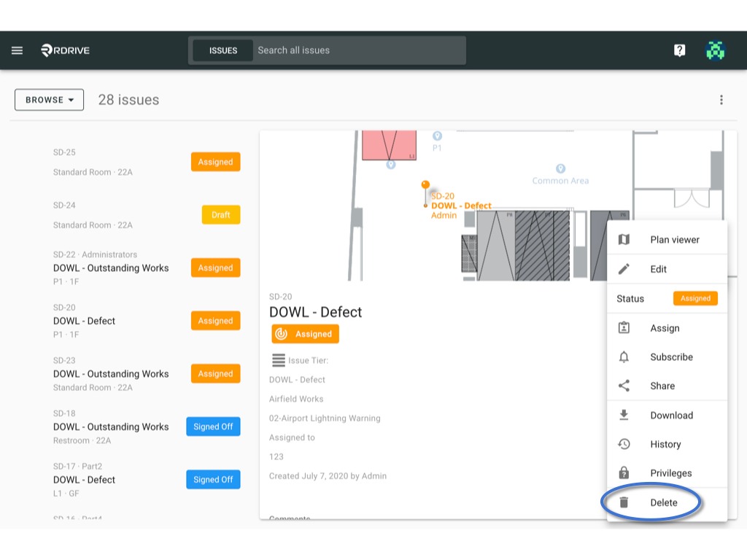Click the Download arrow icon

click(624, 415)
